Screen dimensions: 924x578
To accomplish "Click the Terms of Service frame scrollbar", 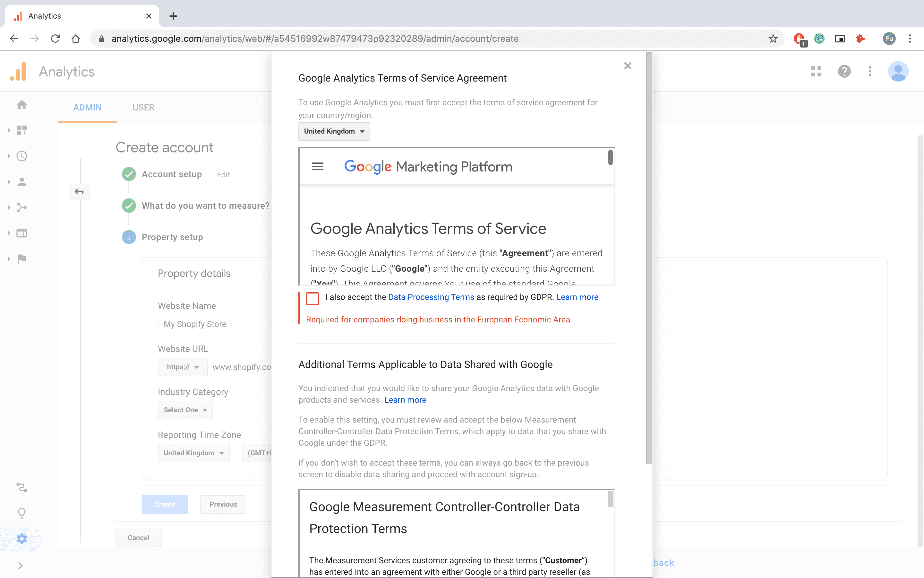I will tap(611, 157).
